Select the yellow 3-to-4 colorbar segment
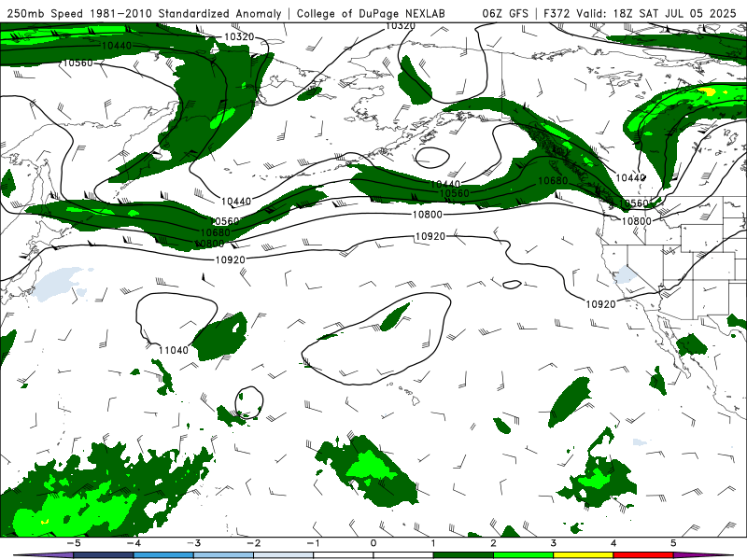 584,555
